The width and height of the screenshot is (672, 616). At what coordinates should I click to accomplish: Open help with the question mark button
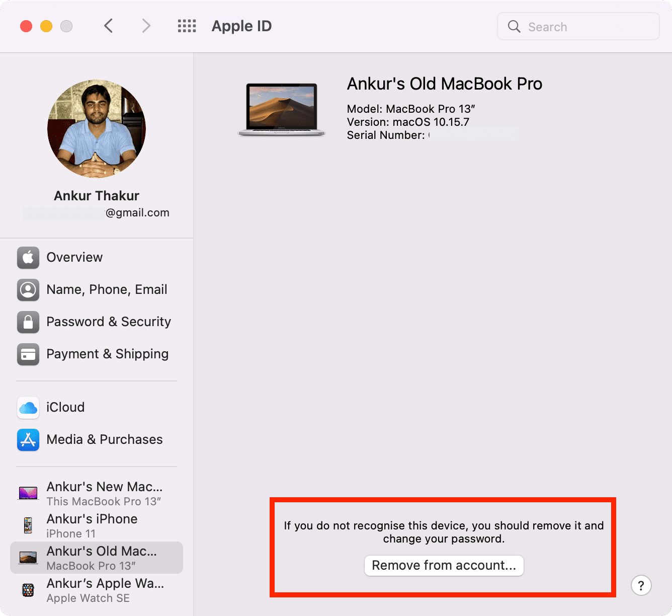point(641,585)
